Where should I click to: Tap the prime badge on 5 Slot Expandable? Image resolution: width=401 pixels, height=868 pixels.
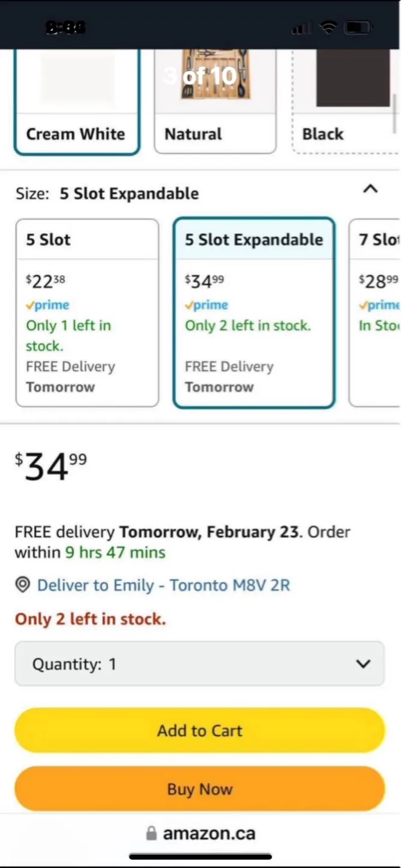click(206, 305)
